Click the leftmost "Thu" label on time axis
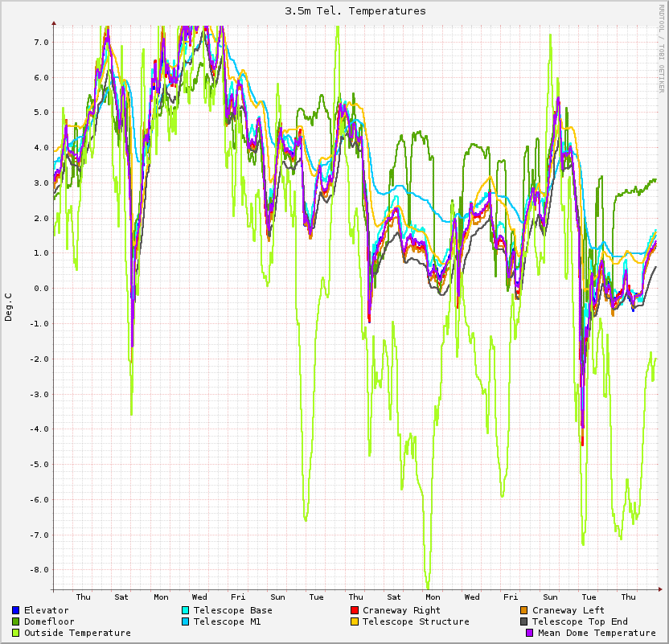Image resolution: width=669 pixels, height=644 pixels. (x=83, y=597)
